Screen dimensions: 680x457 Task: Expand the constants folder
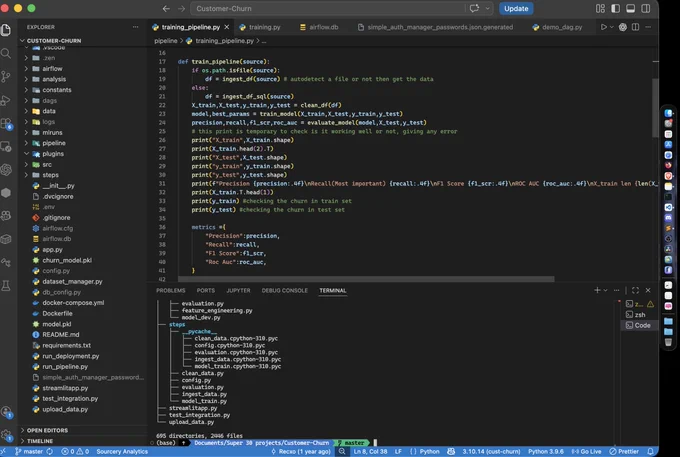(x=57, y=90)
